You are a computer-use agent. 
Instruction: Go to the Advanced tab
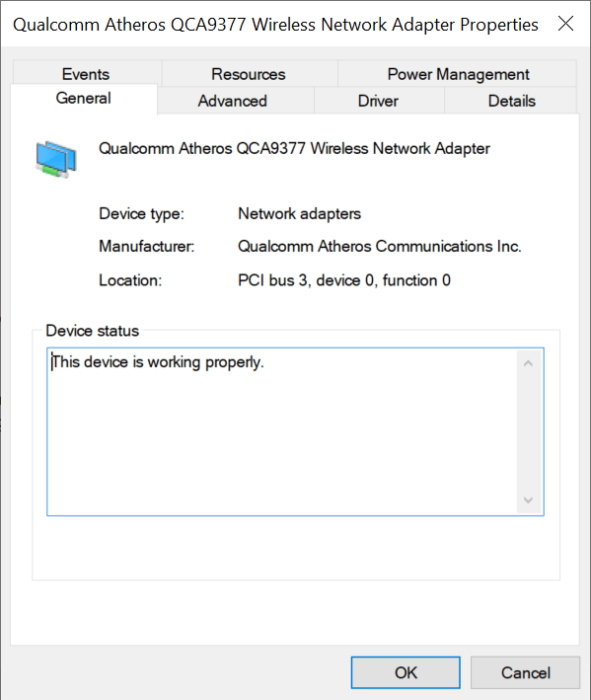[233, 101]
